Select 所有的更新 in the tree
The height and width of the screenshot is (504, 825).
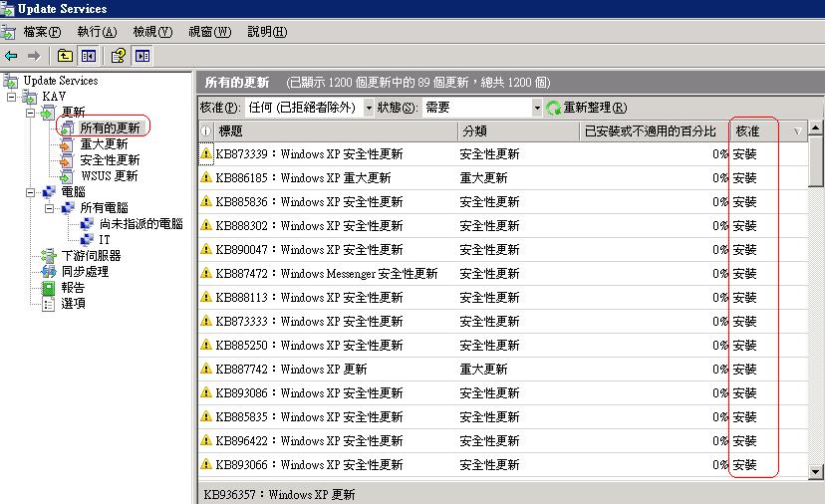pyautogui.click(x=110, y=127)
